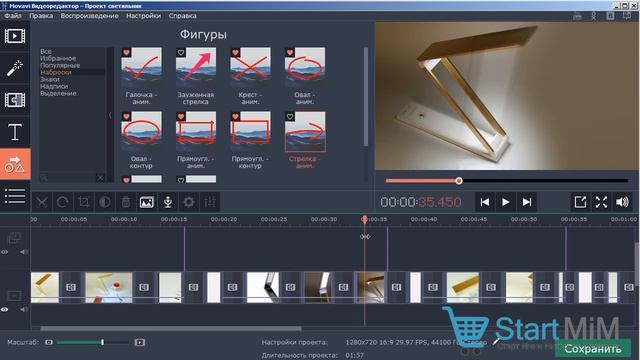
Task: Mute the main video track speaker
Action: pos(24,309)
